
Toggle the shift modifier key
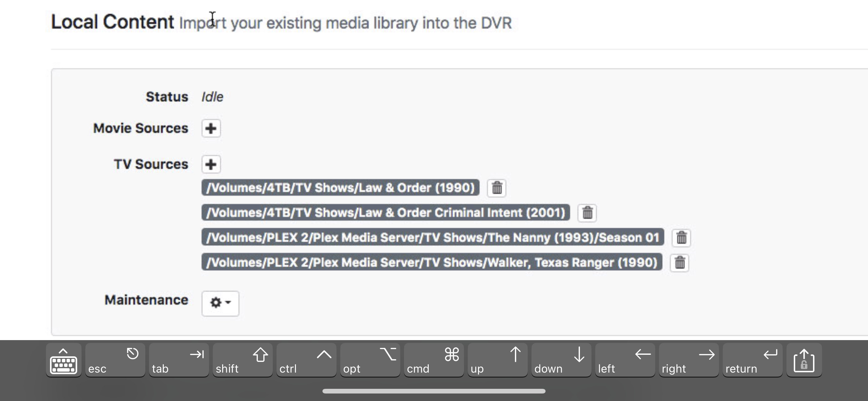click(x=242, y=361)
